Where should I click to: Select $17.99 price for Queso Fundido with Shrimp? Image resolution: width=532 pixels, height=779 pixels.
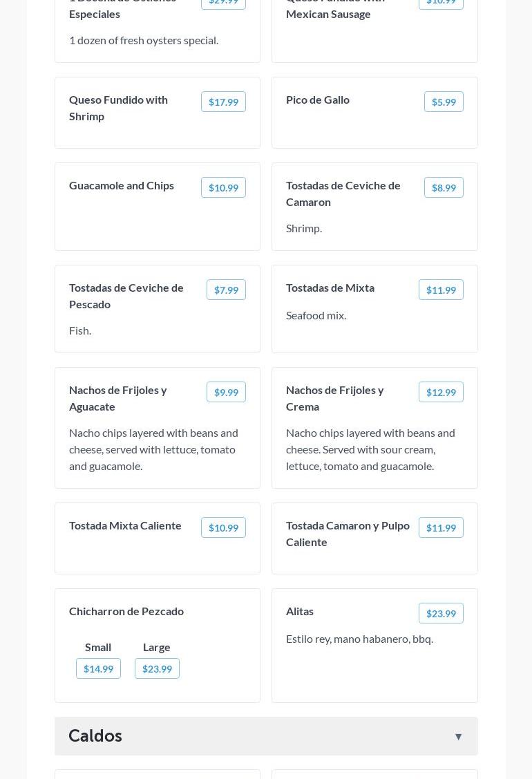click(223, 102)
